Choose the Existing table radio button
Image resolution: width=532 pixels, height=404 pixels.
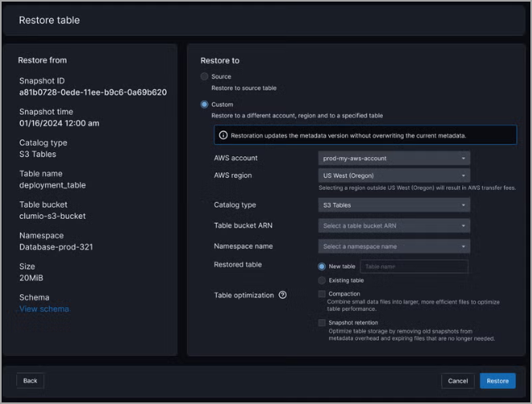point(322,281)
